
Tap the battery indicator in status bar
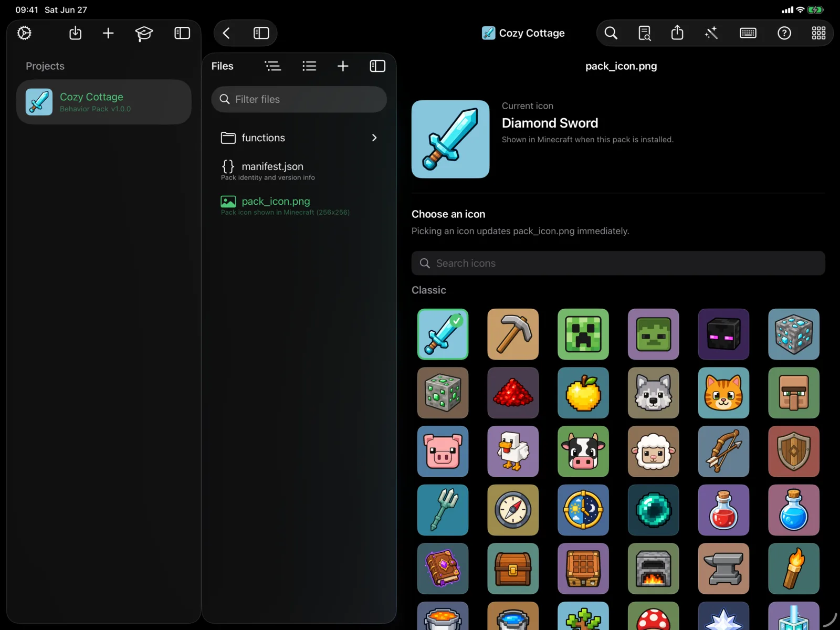pos(816,9)
